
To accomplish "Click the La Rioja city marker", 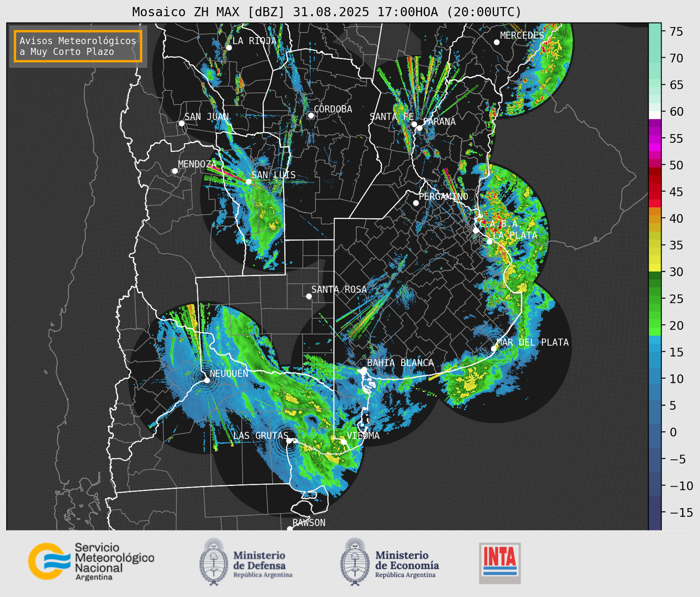I will point(229,48).
